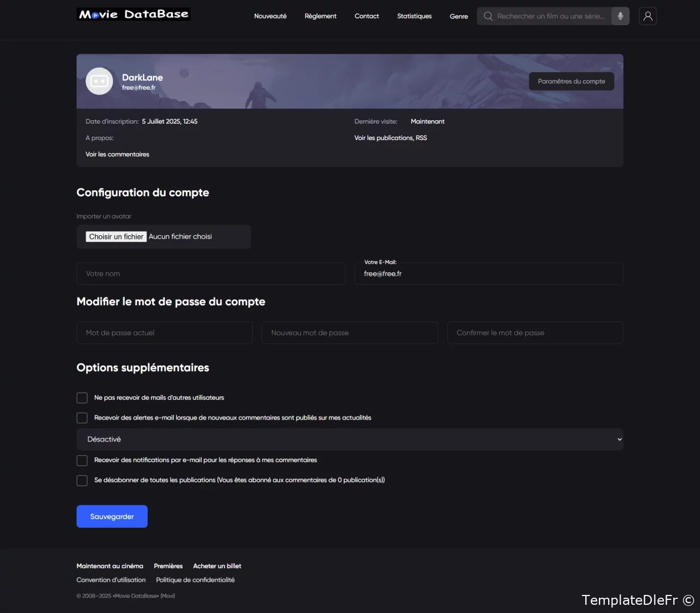700x613 pixels.
Task: Go to the Statistiques page
Action: tap(414, 16)
